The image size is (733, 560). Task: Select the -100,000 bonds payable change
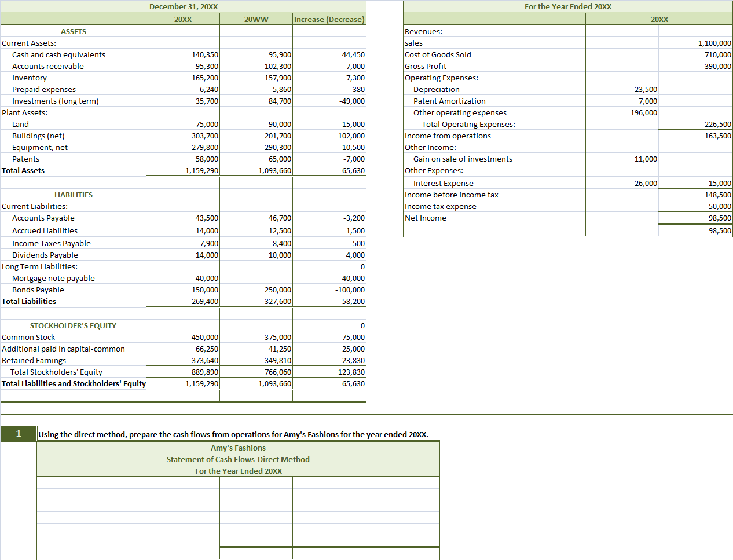(x=350, y=290)
